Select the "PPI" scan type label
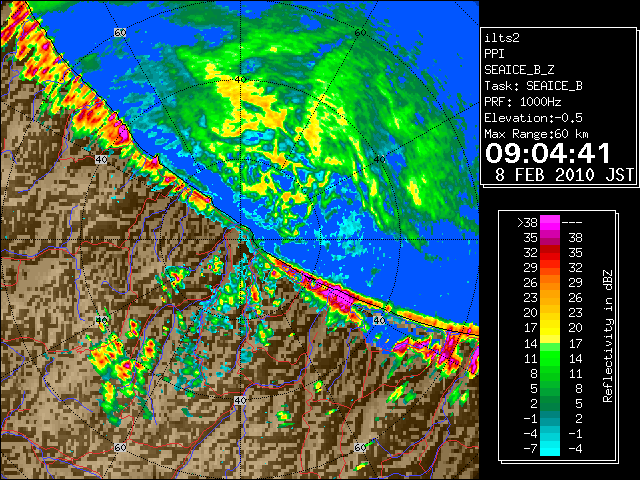The height and width of the screenshot is (480, 640). [494, 54]
